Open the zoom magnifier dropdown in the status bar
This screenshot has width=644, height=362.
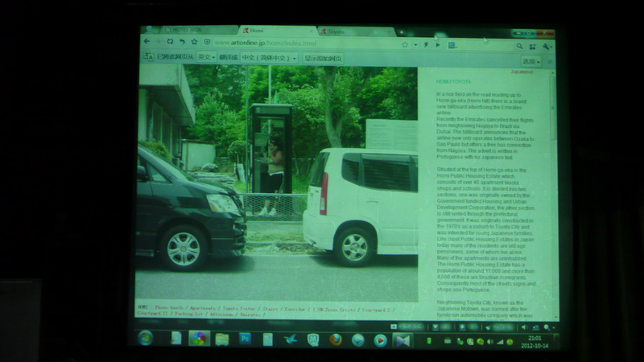[549, 327]
